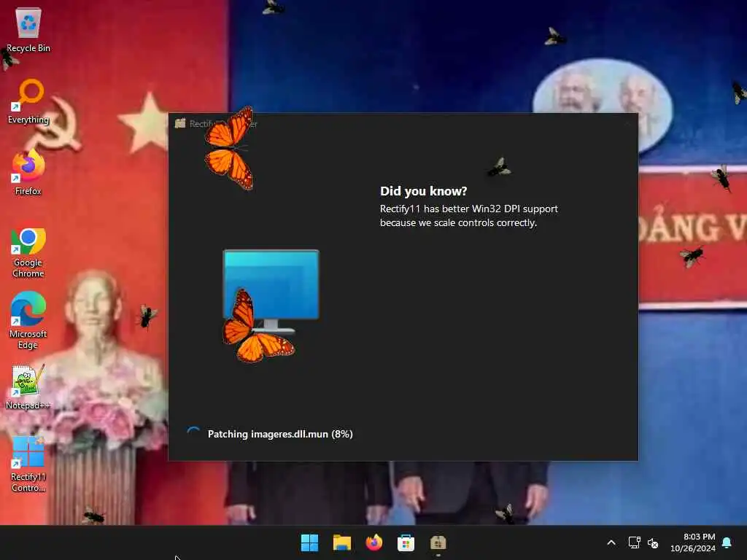
Task: Open the Rectify11 Control Center shortcut
Action: click(28, 464)
